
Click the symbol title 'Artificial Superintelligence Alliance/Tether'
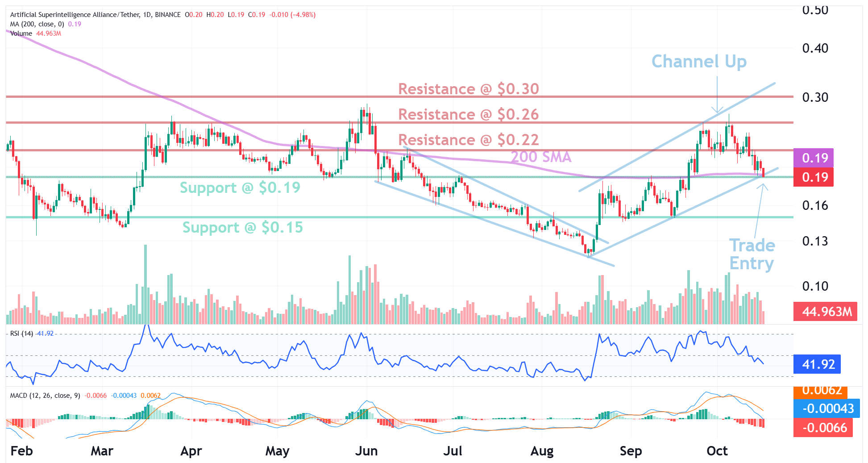(75, 15)
